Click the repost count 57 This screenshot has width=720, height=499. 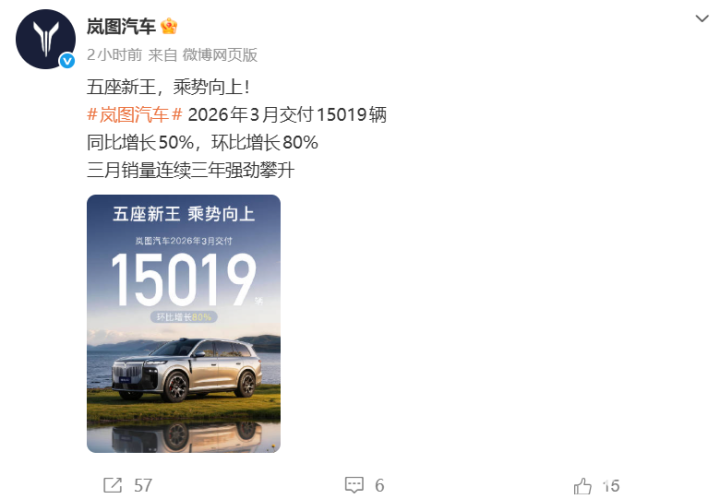pos(143,486)
